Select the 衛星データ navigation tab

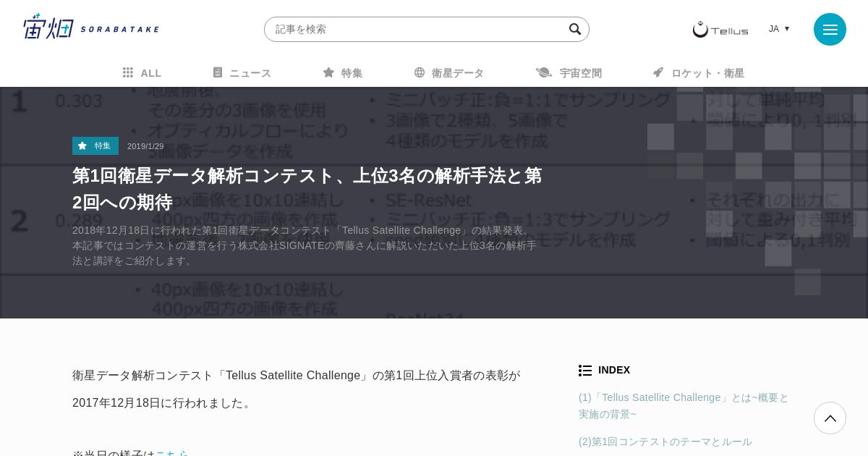448,73
